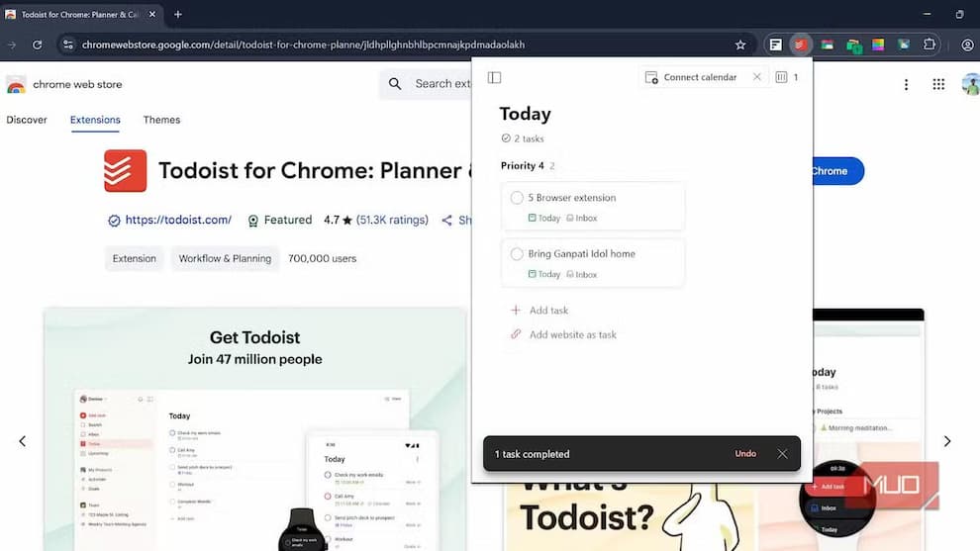This screenshot has width=980, height=551.
Task: Click the Todoist extension icon in toolbar
Action: (800, 45)
